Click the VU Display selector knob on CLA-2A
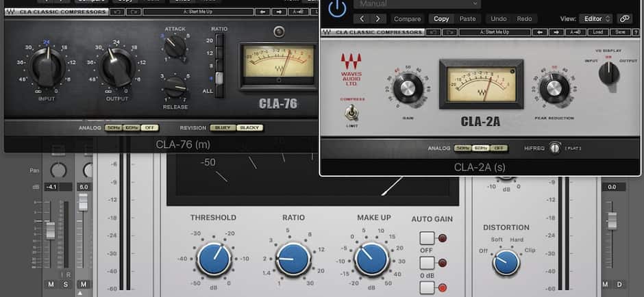The image size is (644, 297). [609, 74]
